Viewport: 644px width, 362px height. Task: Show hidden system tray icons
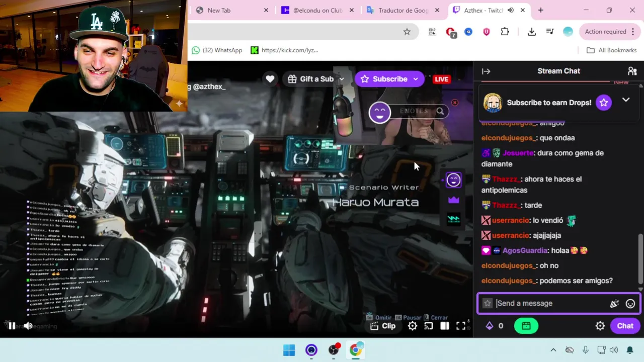point(553,350)
